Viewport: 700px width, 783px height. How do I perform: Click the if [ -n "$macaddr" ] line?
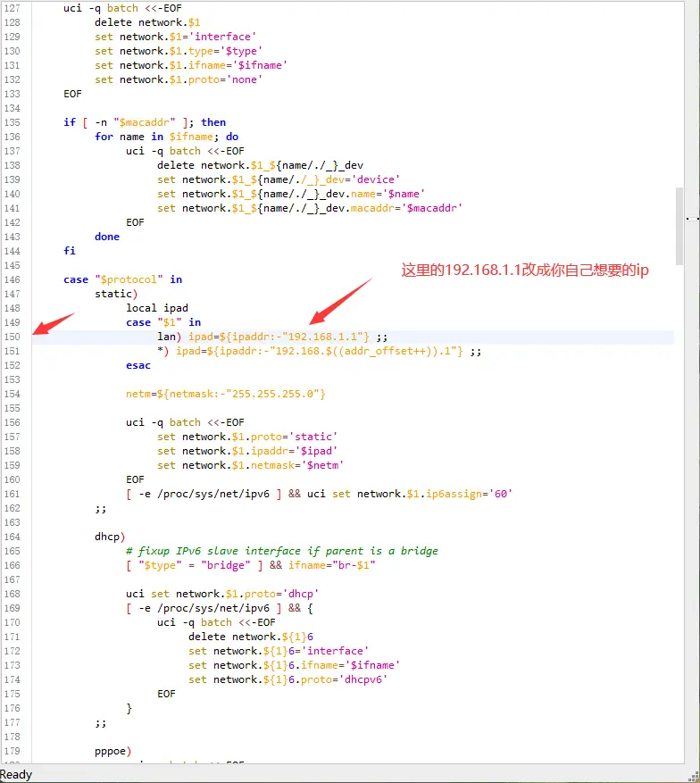[x=145, y=123]
